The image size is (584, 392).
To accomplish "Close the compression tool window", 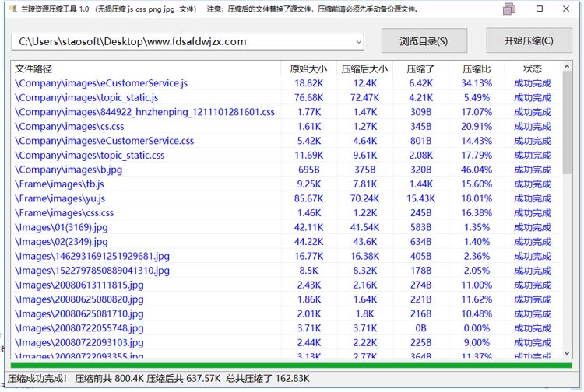I will pos(566,9).
